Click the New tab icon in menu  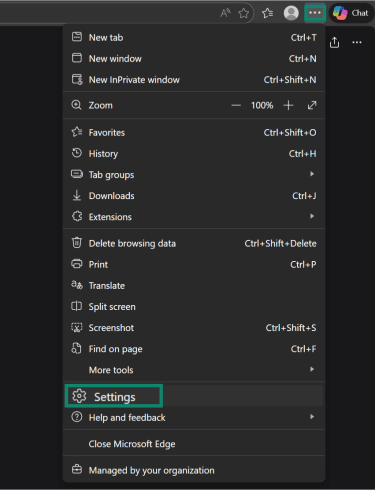pos(77,37)
